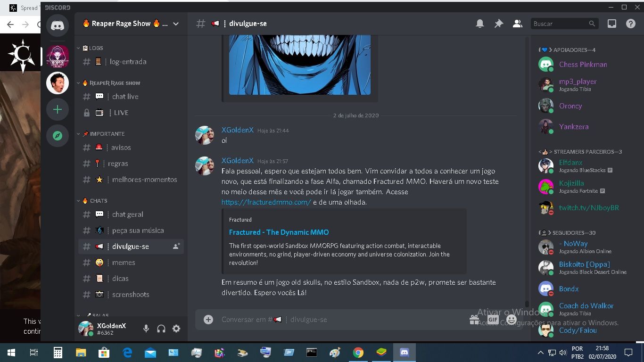Image resolution: width=644 pixels, height=362 pixels.
Task: Open the screnshoots channel
Action: tap(131, 295)
